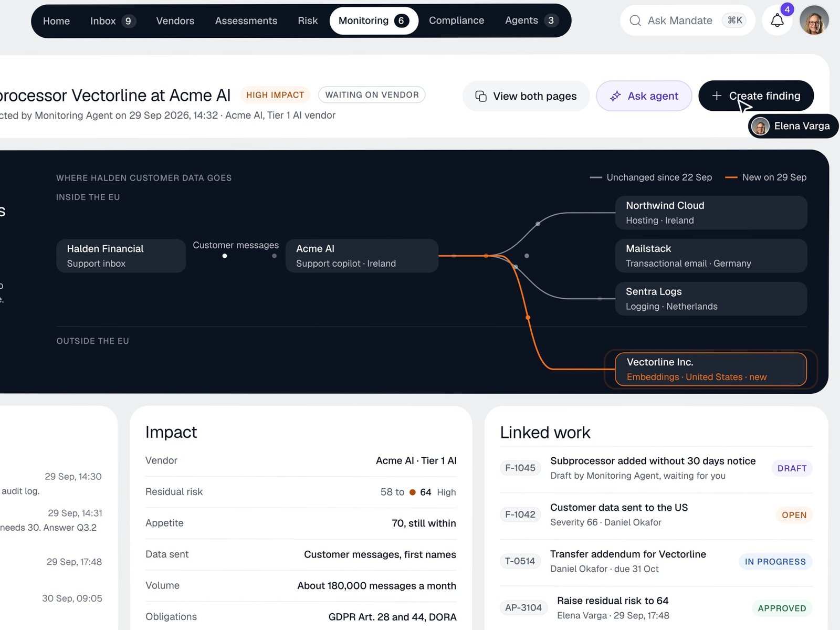Click the Ask agent button
The image size is (840, 630).
(644, 96)
